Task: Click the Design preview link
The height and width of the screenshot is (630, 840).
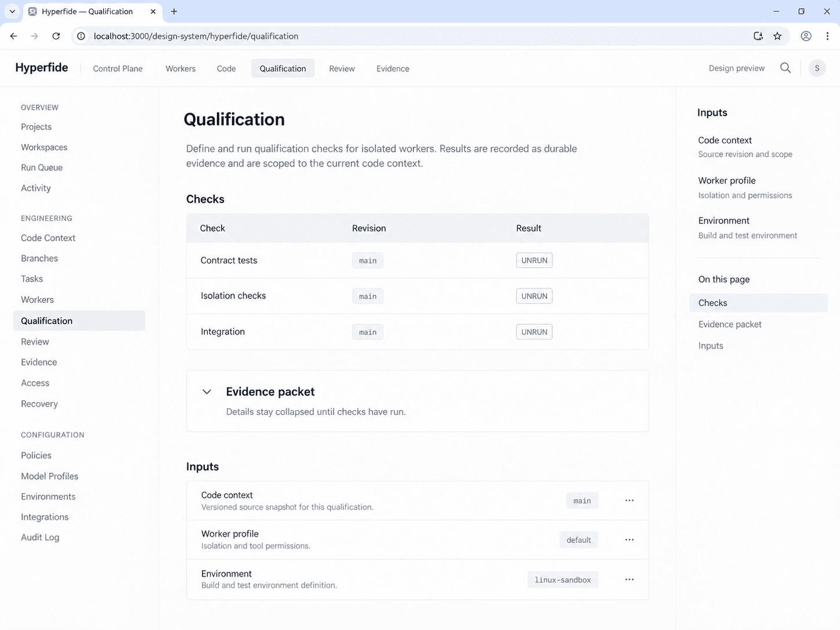Action: [737, 68]
